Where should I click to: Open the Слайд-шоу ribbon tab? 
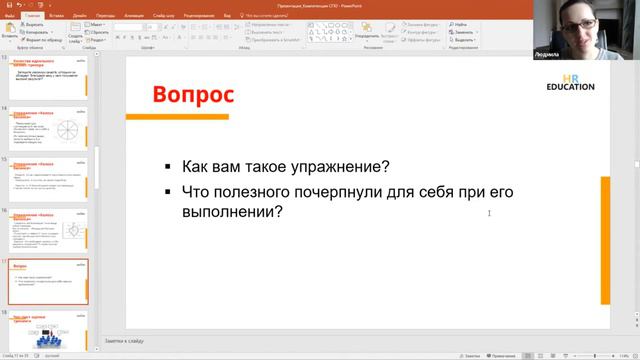pos(164,16)
